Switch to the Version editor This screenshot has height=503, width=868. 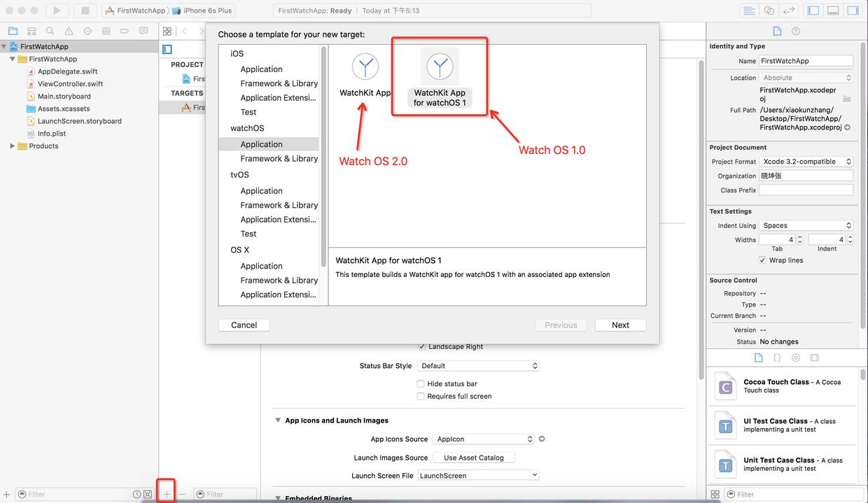click(789, 10)
